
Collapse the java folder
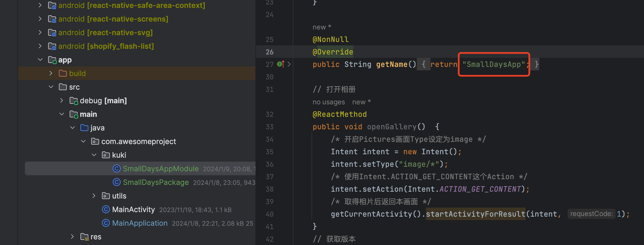click(x=72, y=128)
